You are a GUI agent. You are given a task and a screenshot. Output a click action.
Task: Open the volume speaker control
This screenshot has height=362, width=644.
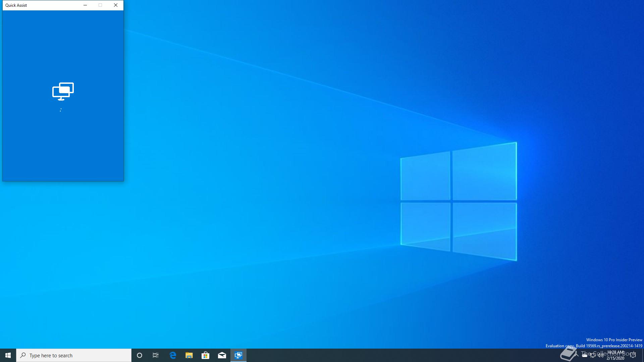[601, 355]
